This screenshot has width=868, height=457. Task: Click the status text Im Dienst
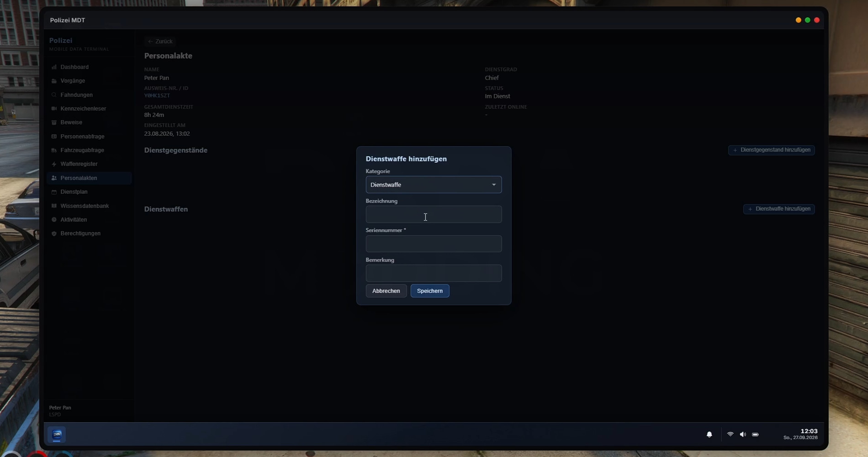coord(498,96)
